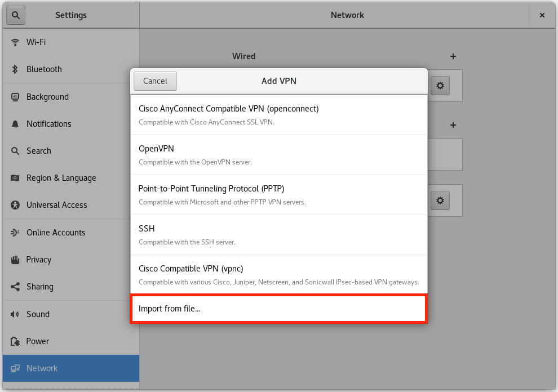
Task: Choose OpenVPN from the VPN list
Action: [278, 155]
